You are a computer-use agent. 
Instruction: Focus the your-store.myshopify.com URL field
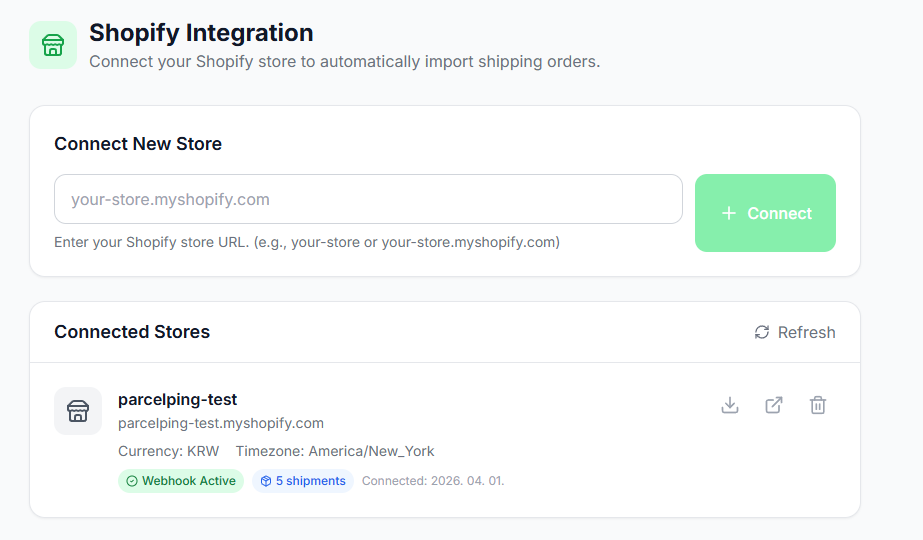click(368, 199)
